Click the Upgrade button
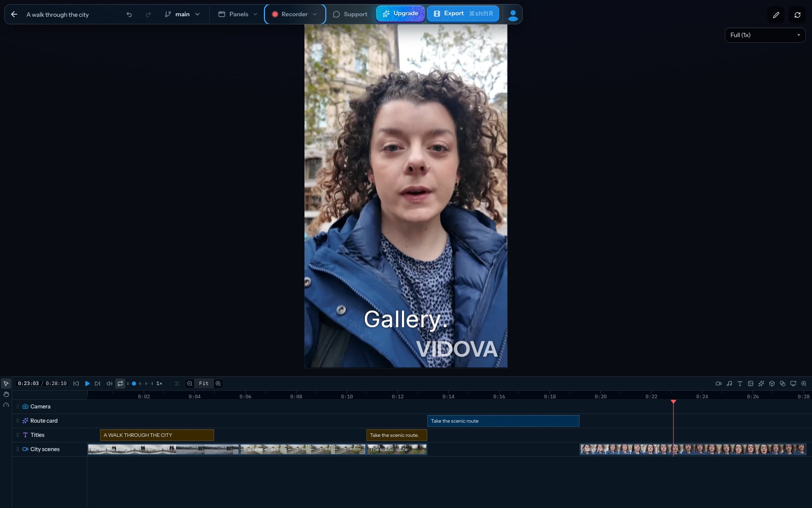 pos(400,14)
